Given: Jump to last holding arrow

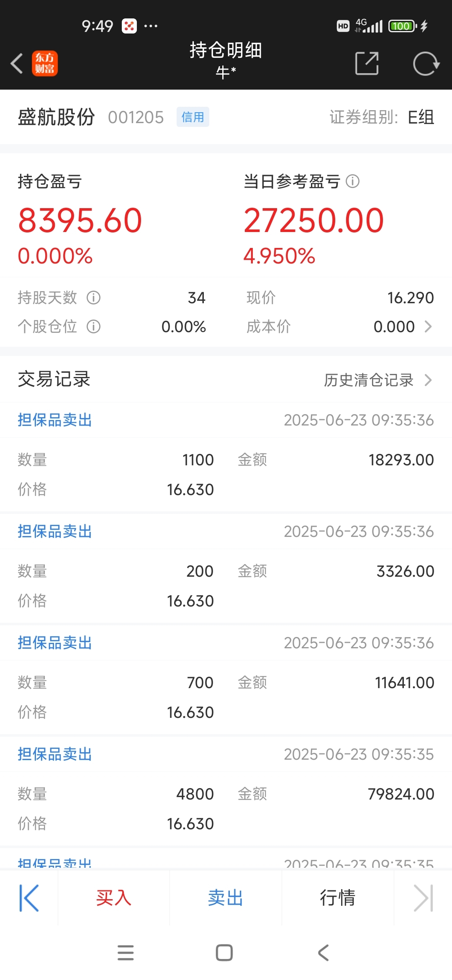Looking at the screenshot, I should click(x=423, y=898).
